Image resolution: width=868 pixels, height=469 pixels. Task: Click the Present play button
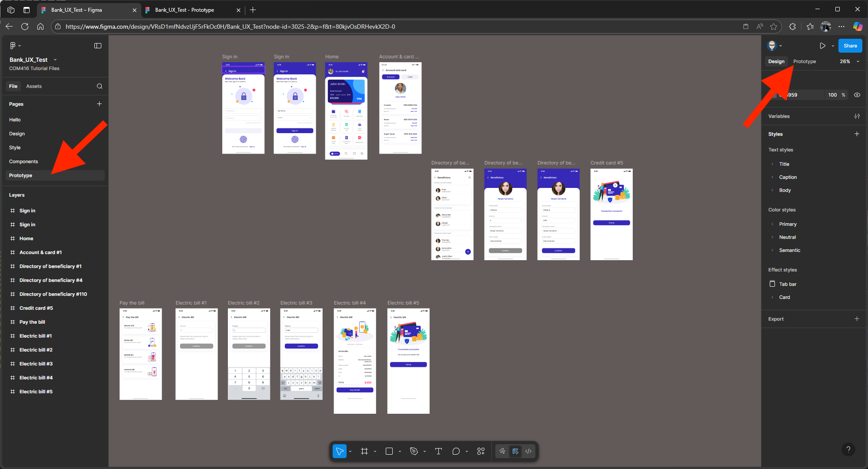pos(822,46)
